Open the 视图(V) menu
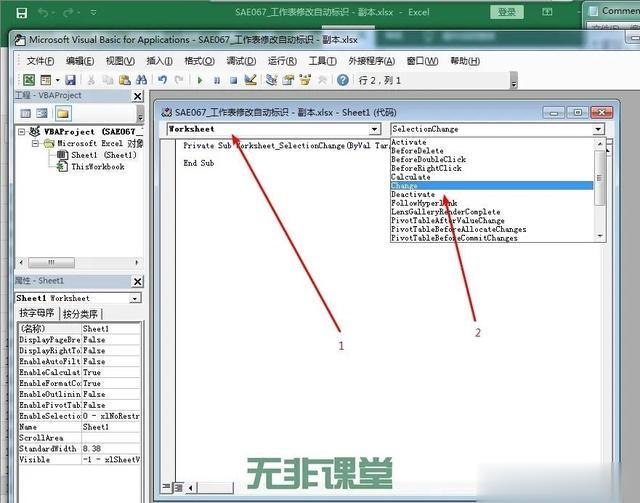 [120, 61]
